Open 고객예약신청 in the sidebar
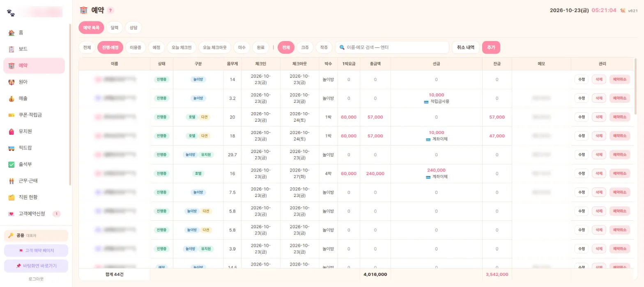The width and height of the screenshot is (644, 287). (34, 213)
